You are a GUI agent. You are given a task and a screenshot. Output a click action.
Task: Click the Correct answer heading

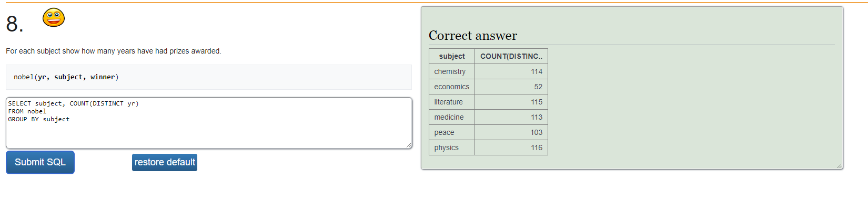tap(473, 36)
